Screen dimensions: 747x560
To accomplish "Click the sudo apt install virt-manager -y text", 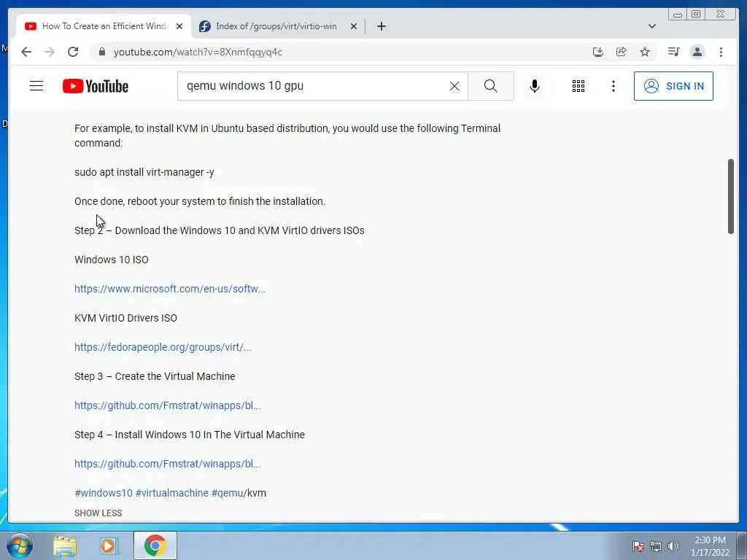I will pyautogui.click(x=144, y=172).
